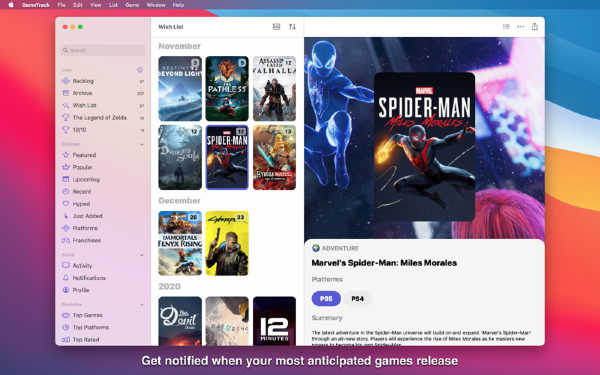Click the Lists section options icon
600x375 pixels.
[140, 70]
